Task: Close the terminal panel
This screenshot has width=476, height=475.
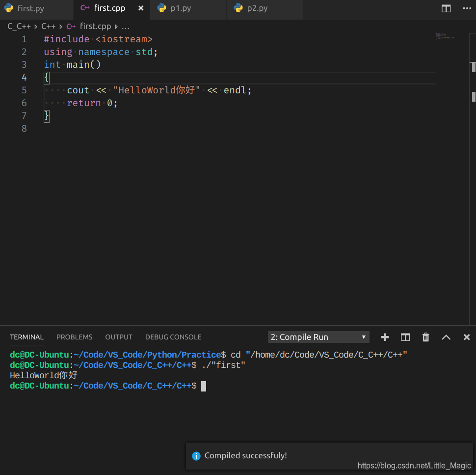Action: 467,337
